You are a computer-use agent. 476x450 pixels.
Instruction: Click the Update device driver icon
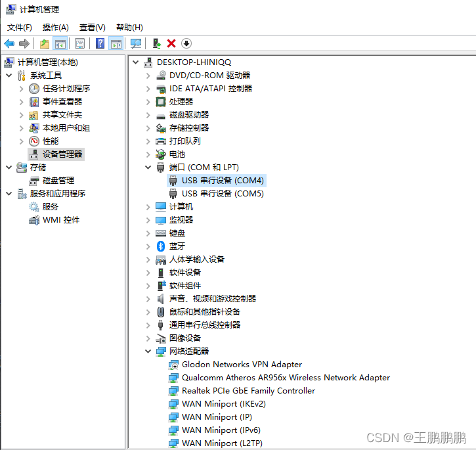pos(157,44)
